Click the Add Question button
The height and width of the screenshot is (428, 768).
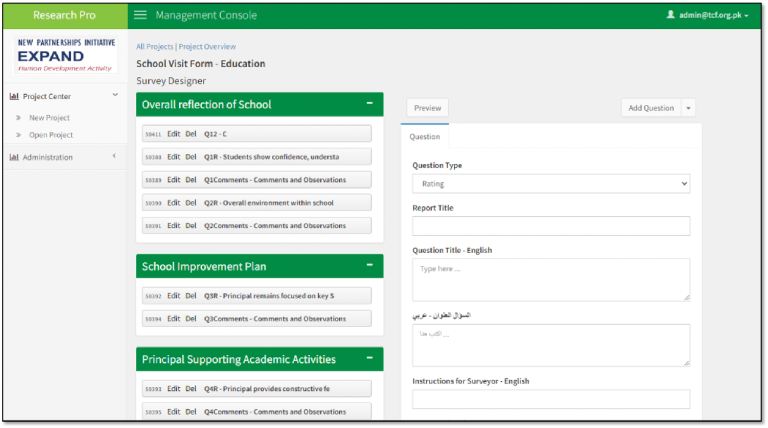[651, 108]
